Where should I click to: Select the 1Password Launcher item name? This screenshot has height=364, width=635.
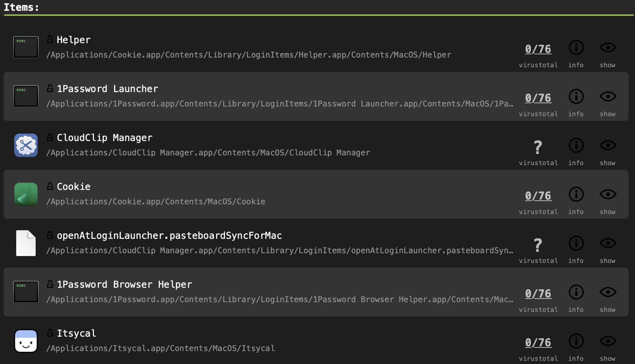tap(107, 89)
